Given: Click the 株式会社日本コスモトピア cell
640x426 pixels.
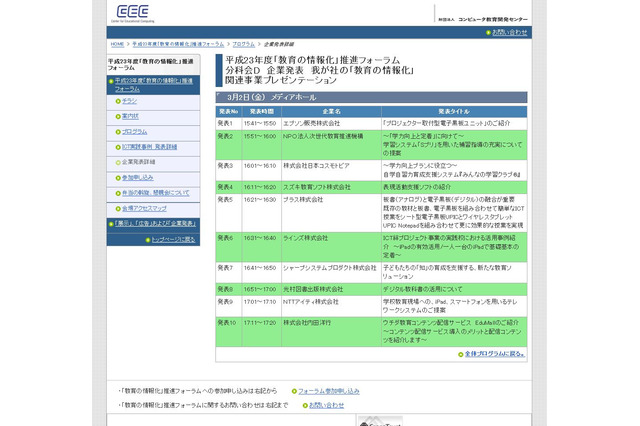Looking at the screenshot, I should [x=331, y=170].
